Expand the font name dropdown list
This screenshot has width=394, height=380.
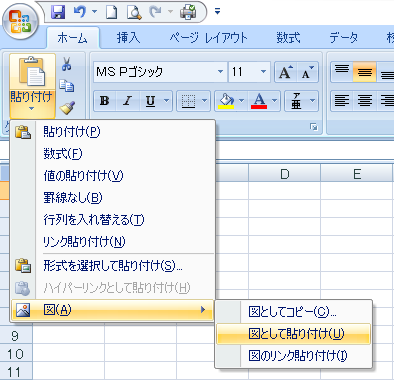(x=220, y=72)
